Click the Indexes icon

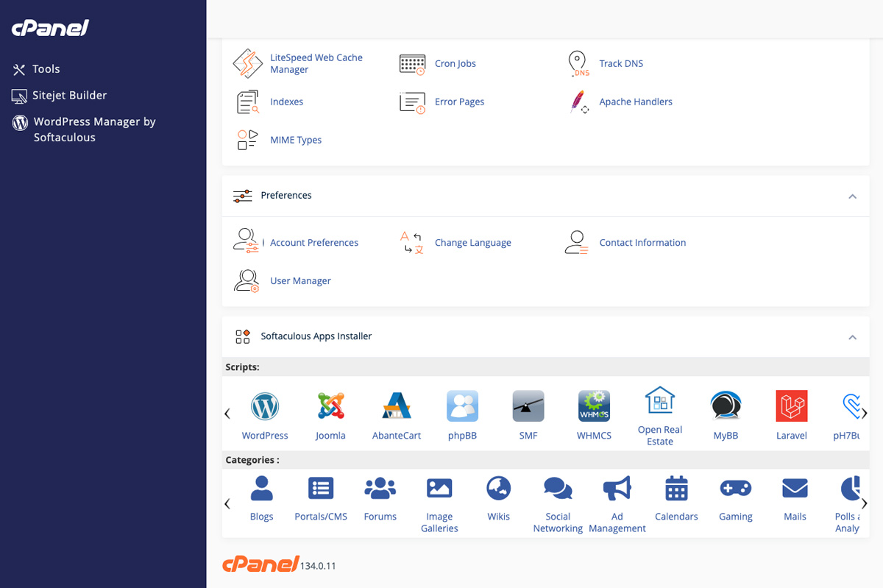(x=248, y=102)
